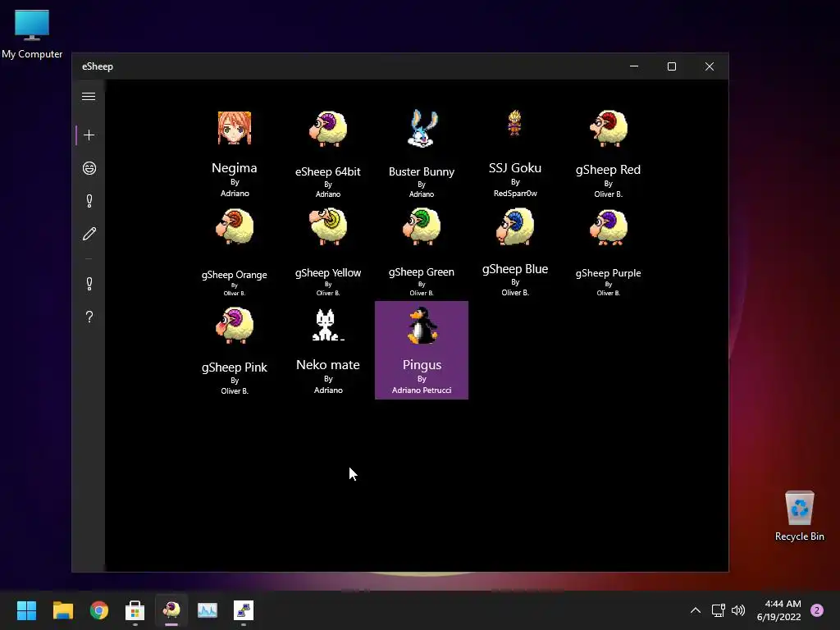Image resolution: width=840 pixels, height=630 pixels.
Task: Open the notification count badge
Action: click(817, 610)
